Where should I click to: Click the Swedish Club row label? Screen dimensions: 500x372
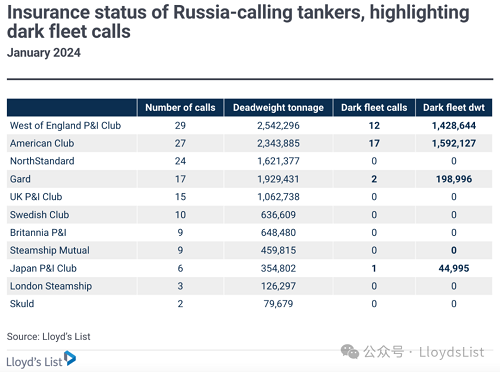pos(39,215)
